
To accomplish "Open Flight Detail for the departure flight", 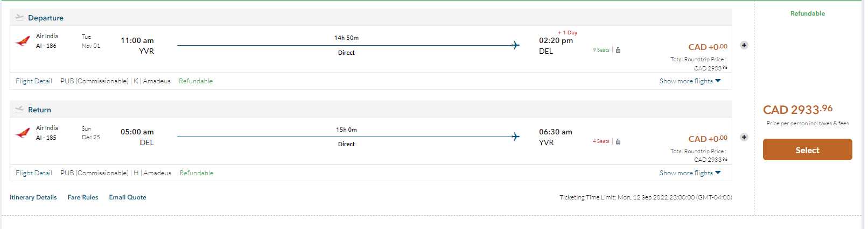I will tap(33, 81).
